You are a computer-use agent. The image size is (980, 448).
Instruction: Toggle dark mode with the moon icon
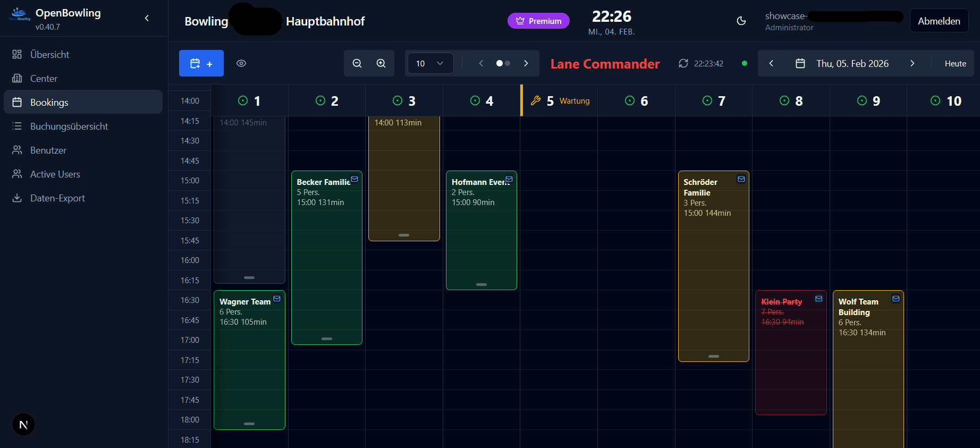click(x=741, y=21)
